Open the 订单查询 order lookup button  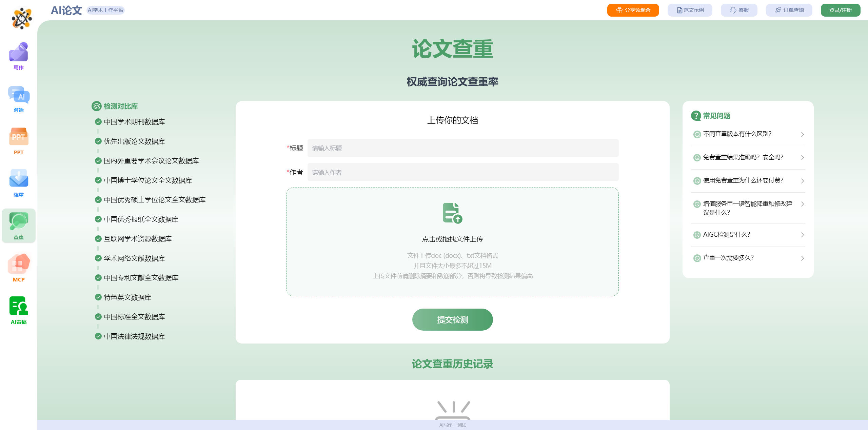tap(789, 10)
